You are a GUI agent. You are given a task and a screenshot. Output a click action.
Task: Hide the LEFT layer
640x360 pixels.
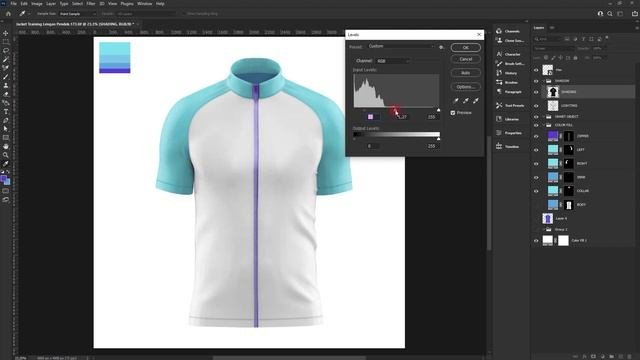tap(536, 150)
